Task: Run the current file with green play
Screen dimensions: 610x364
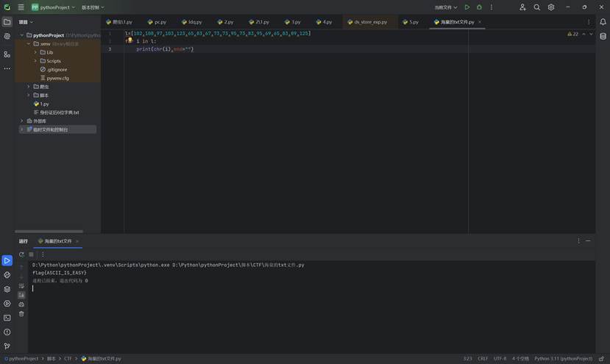Action: point(467,7)
